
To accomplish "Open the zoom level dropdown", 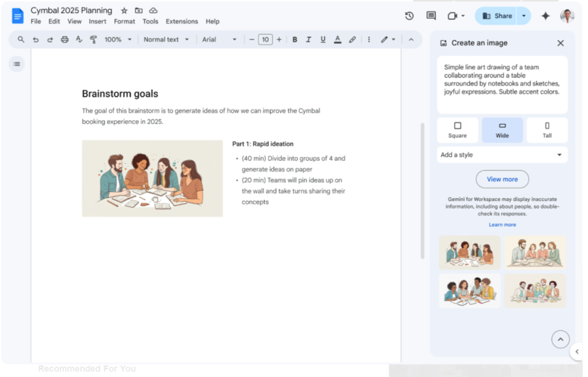I will [118, 39].
